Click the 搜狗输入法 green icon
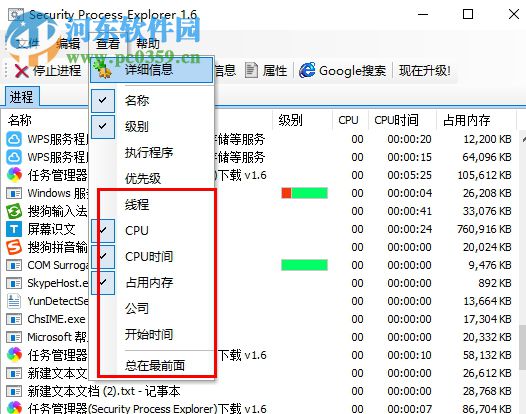Image resolution: width=526 pixels, height=414 pixels. coord(14,211)
